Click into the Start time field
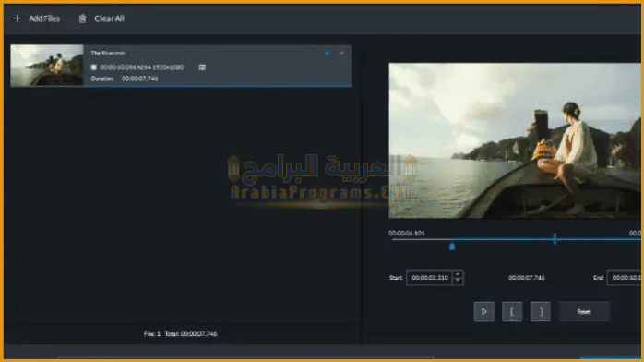The height and width of the screenshot is (362, 644). [430, 278]
